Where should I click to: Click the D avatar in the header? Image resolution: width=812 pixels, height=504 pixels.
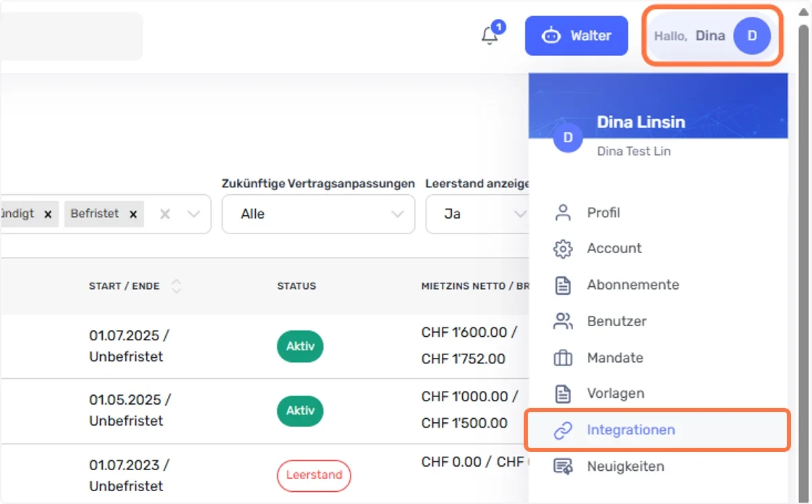[x=752, y=36]
